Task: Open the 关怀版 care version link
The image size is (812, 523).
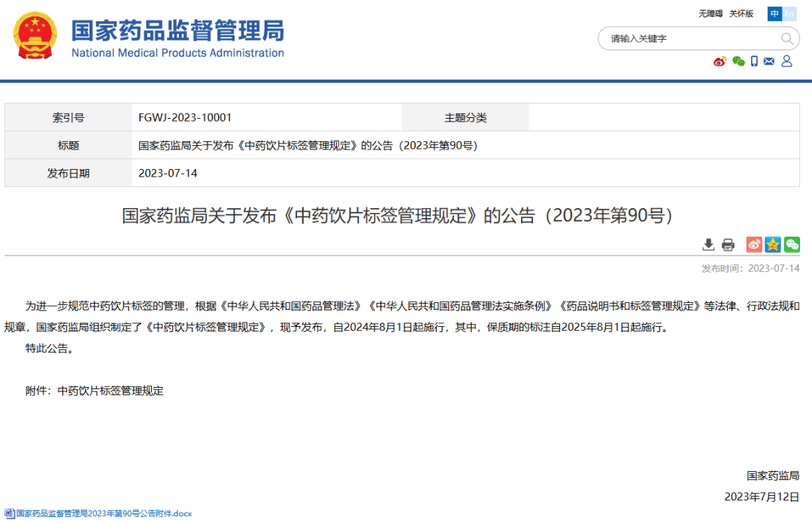Action: pyautogui.click(x=742, y=13)
